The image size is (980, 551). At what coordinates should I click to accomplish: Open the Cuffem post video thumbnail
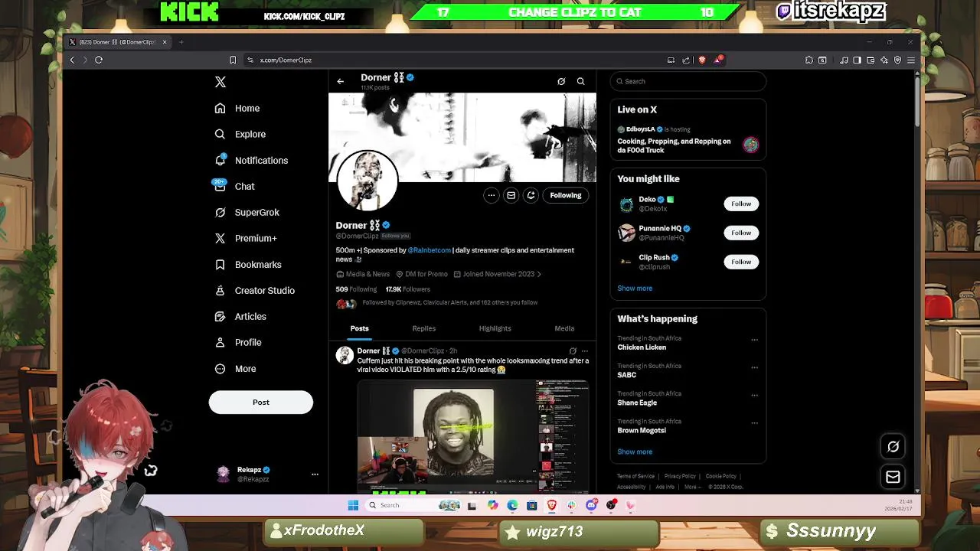pyautogui.click(x=472, y=436)
